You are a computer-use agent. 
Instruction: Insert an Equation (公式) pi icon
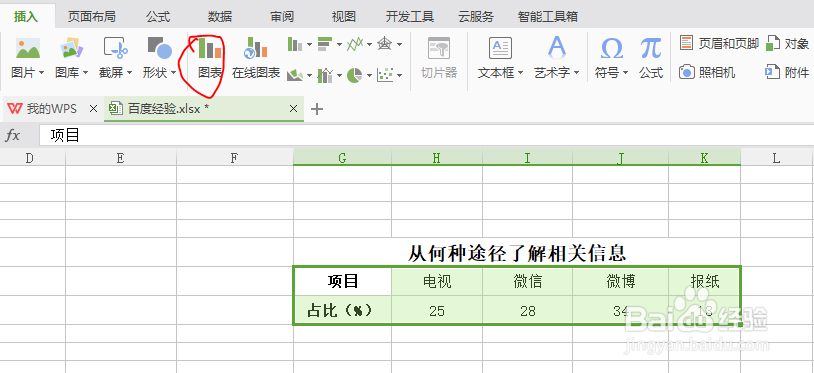[650, 48]
